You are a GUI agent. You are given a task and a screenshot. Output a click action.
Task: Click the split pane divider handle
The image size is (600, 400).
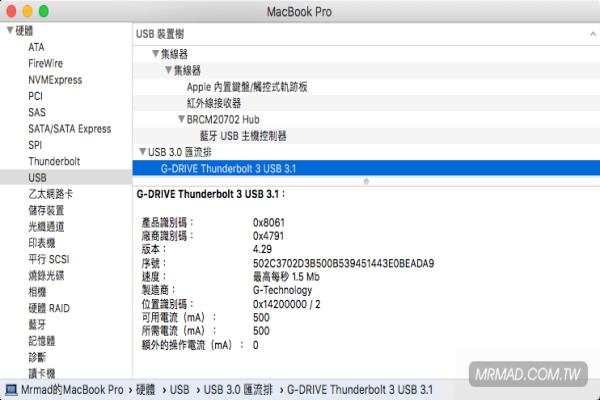(366, 181)
